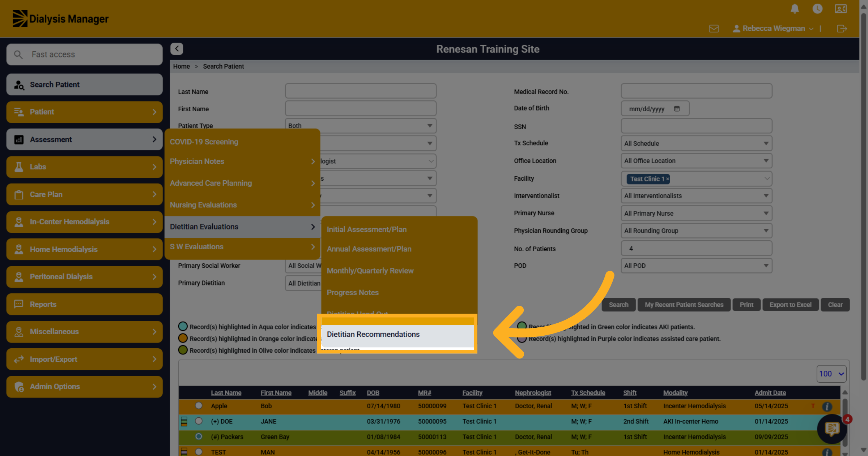868x456 pixels.
Task: Open the chat support bubble icon
Action: pos(832,429)
